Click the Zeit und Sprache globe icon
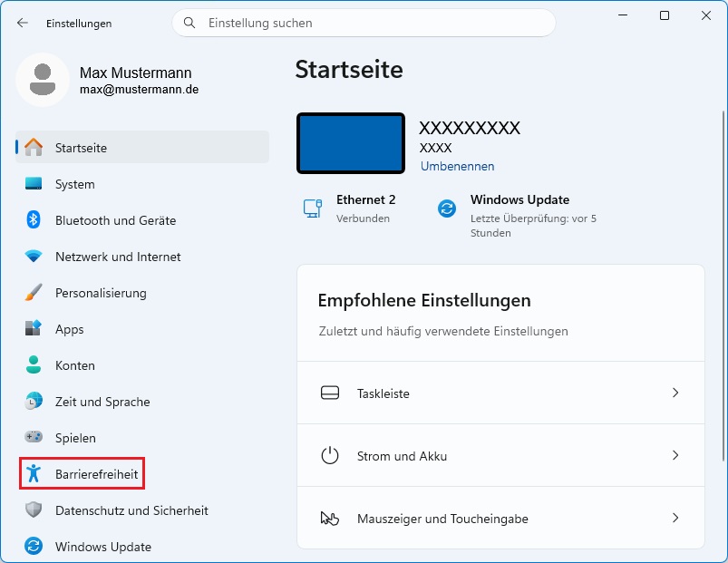728x563 pixels. 34,401
